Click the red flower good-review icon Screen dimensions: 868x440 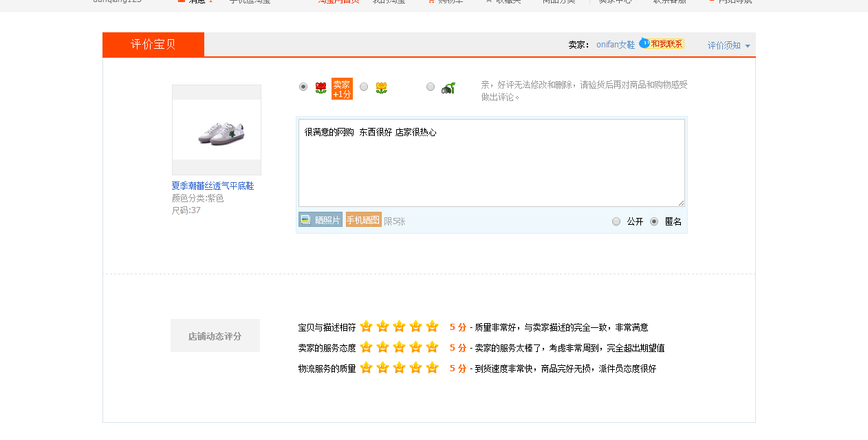[321, 87]
